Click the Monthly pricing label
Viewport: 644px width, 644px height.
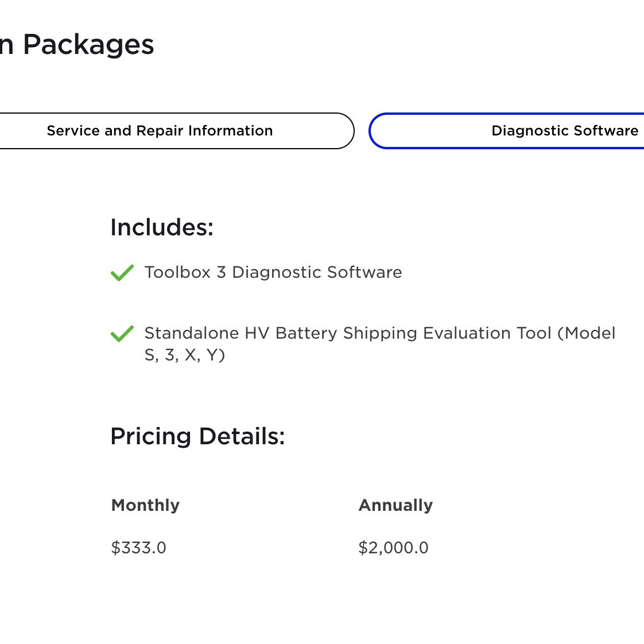tap(145, 505)
